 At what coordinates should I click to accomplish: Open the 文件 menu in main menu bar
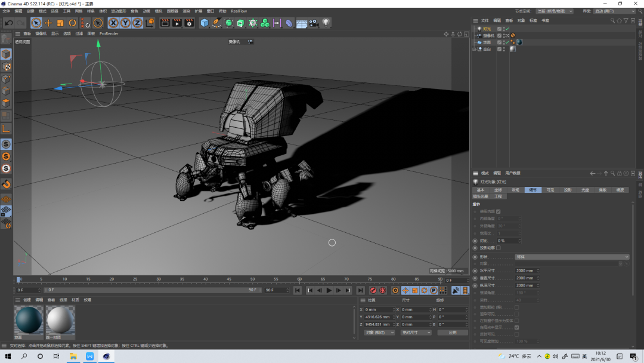click(6, 11)
